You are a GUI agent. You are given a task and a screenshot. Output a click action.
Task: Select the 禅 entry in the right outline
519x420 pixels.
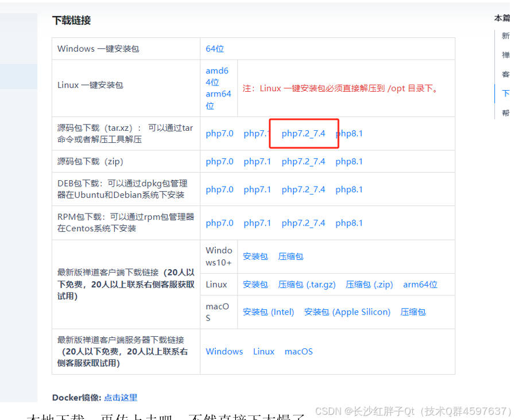click(506, 55)
